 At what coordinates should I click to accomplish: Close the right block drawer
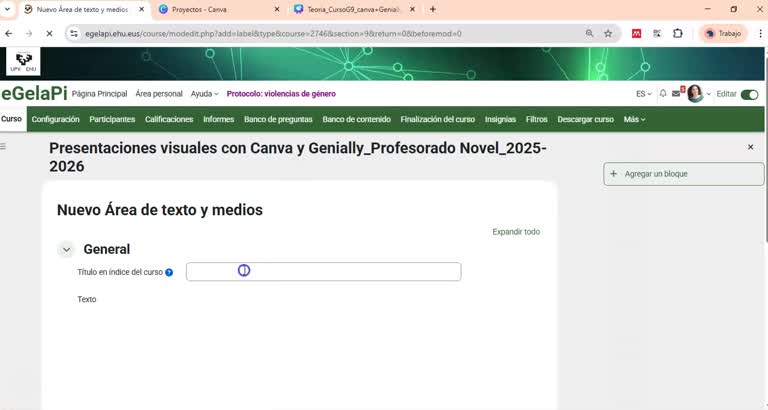pyautogui.click(x=750, y=147)
